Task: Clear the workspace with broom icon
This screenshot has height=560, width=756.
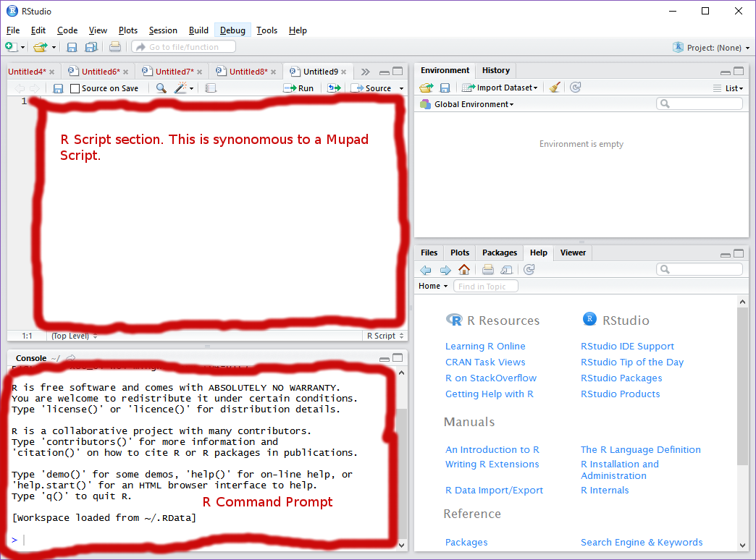Action: pos(555,88)
